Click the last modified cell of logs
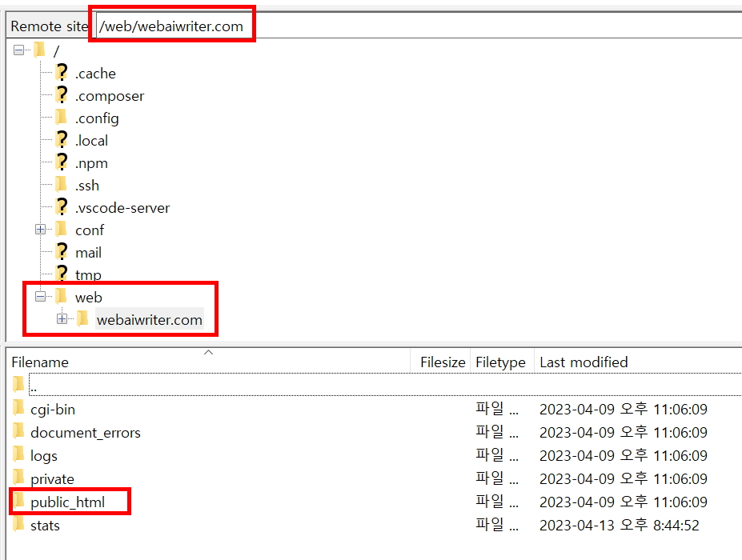 point(624,455)
